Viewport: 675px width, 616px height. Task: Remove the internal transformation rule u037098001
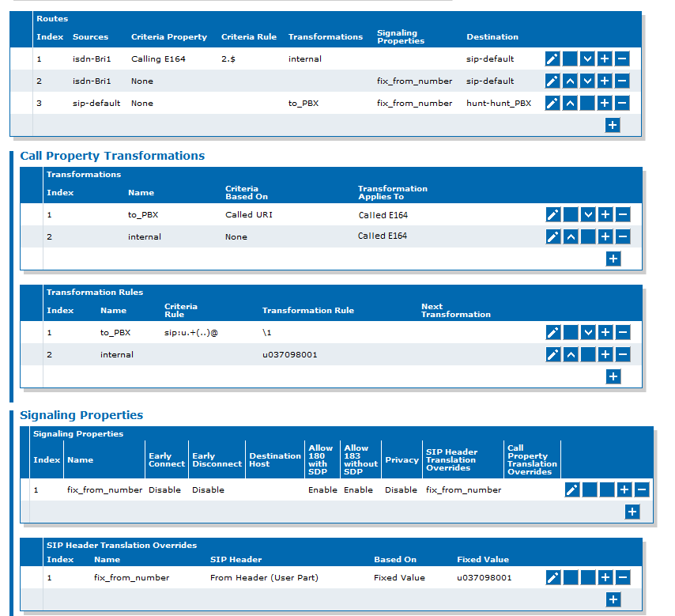point(623,354)
